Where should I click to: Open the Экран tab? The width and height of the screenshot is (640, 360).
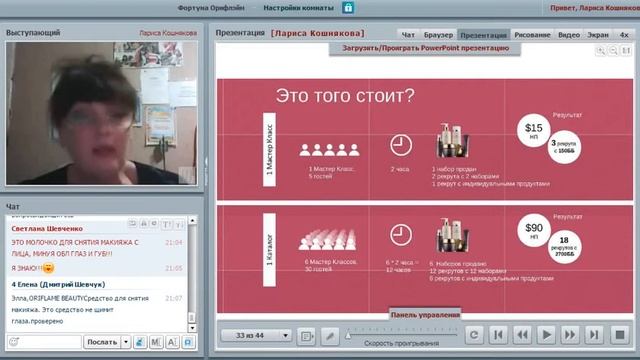pyautogui.click(x=598, y=35)
